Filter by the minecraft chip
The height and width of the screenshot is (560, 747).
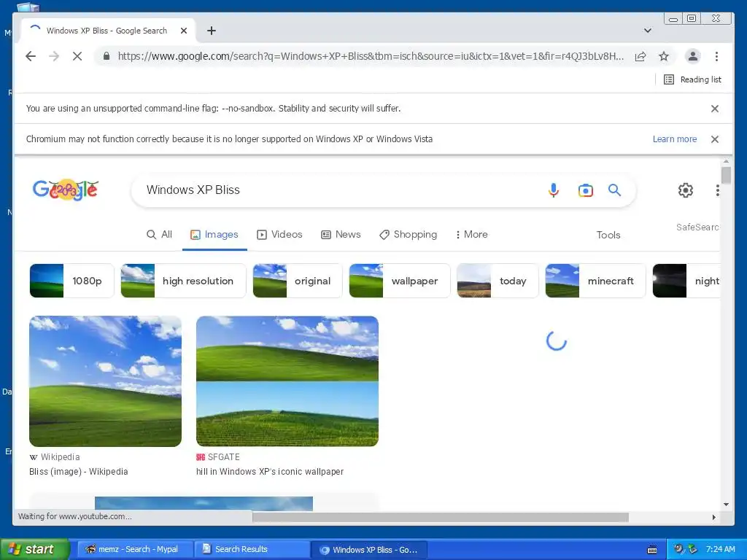[x=595, y=281]
